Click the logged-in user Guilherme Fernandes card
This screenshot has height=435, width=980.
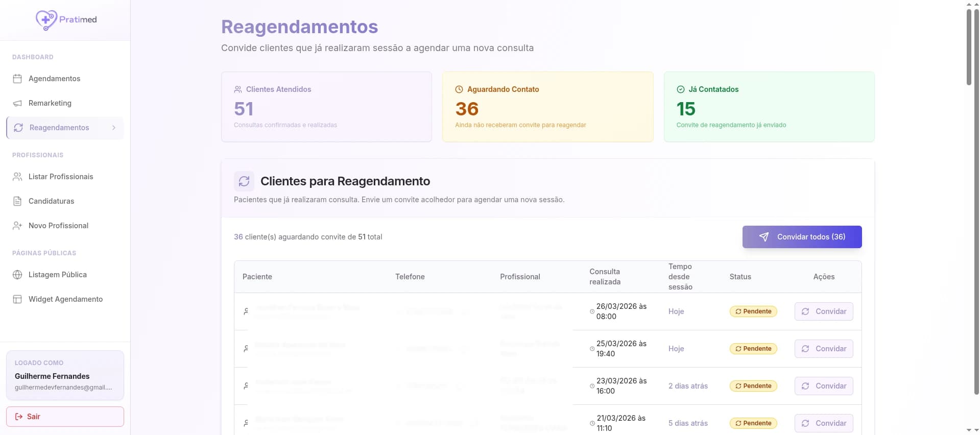click(x=65, y=375)
